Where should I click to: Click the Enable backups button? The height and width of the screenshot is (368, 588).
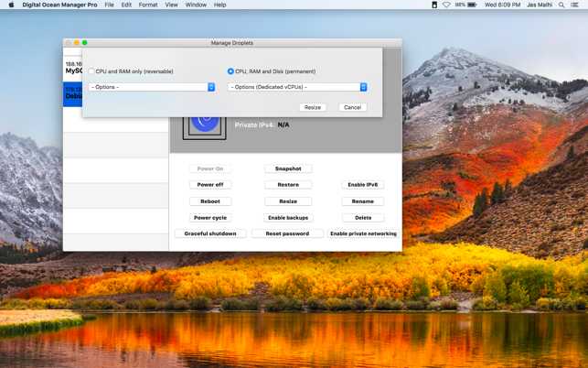pos(288,218)
